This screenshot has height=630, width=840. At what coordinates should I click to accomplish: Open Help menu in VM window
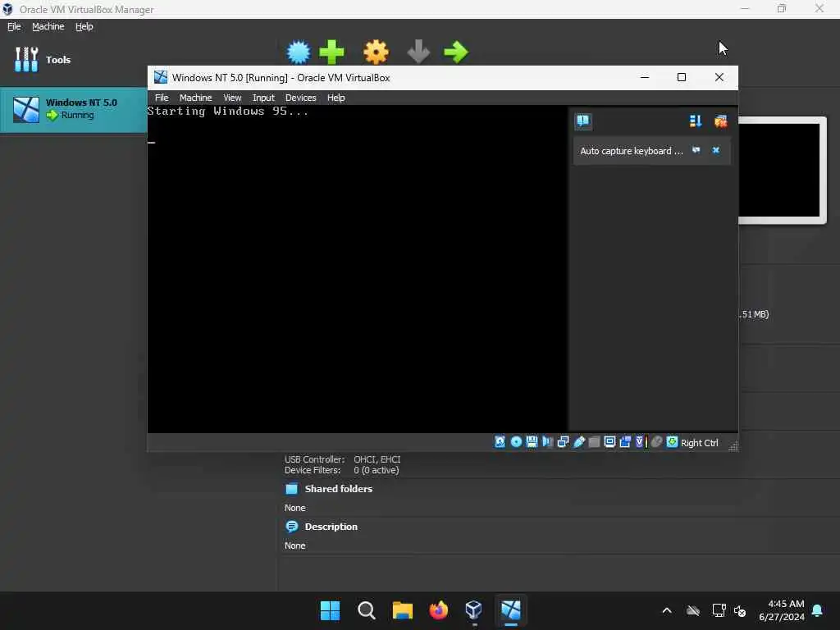point(336,98)
